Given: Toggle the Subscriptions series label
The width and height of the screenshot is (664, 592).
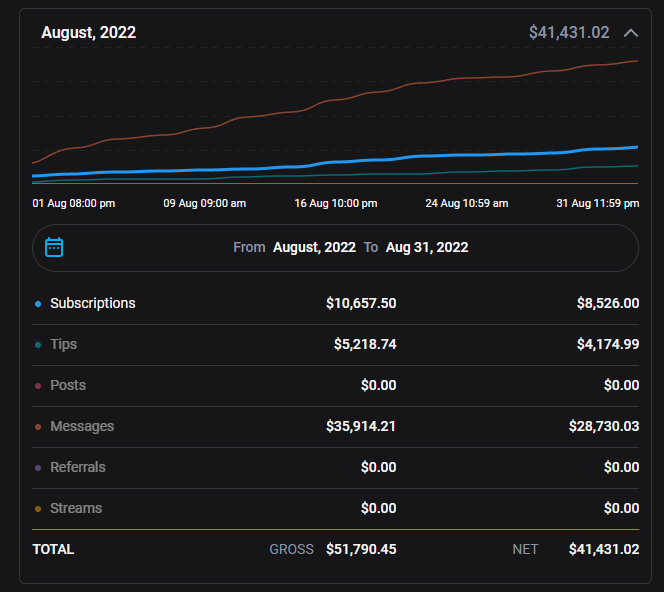Looking at the screenshot, I should click(x=92, y=303).
